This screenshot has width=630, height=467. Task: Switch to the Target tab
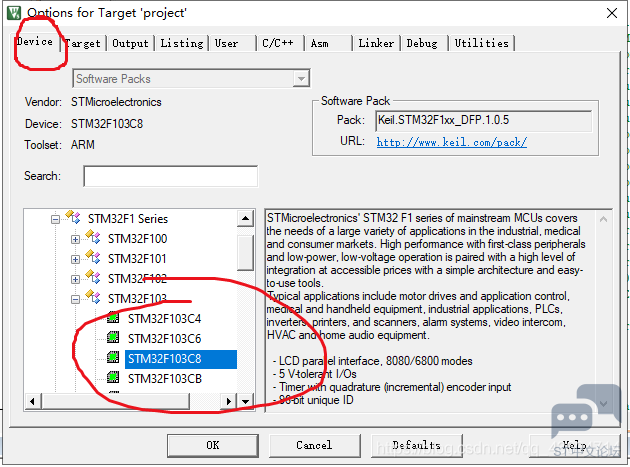click(84, 43)
